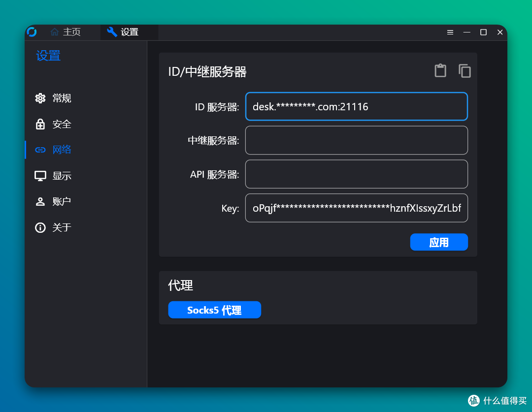Screen dimensions: 532x412
Task: Focus the ID 服务器 input field
Action: [357, 106]
